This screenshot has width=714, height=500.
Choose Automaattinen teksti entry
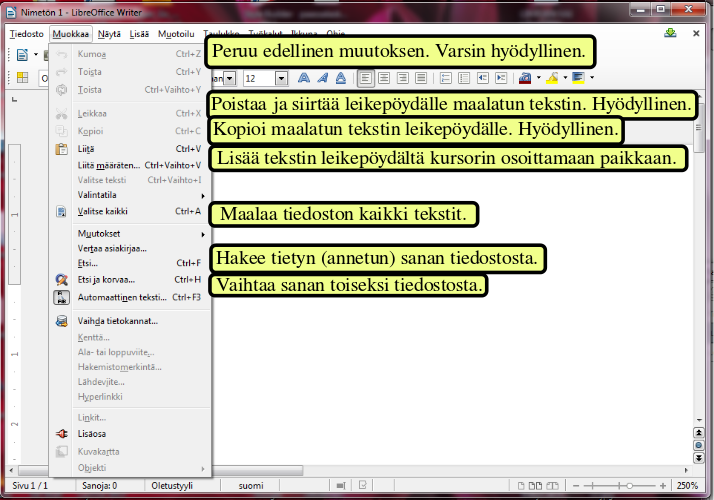130,297
